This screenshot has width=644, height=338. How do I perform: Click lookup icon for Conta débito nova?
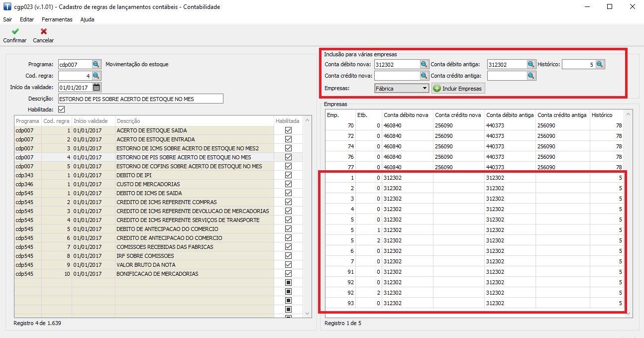[424, 64]
